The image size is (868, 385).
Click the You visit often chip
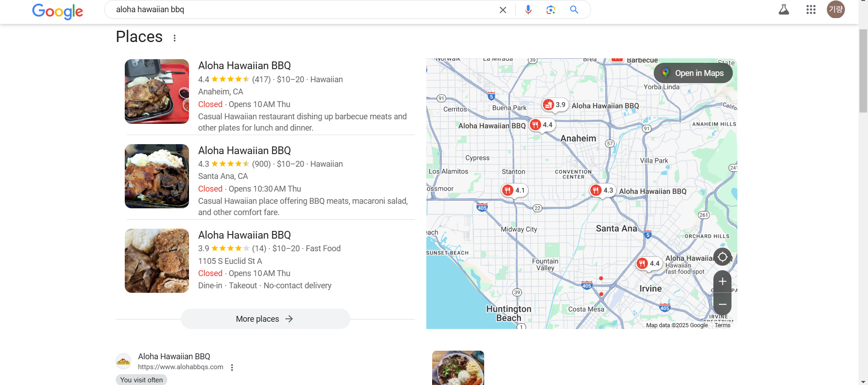142,380
